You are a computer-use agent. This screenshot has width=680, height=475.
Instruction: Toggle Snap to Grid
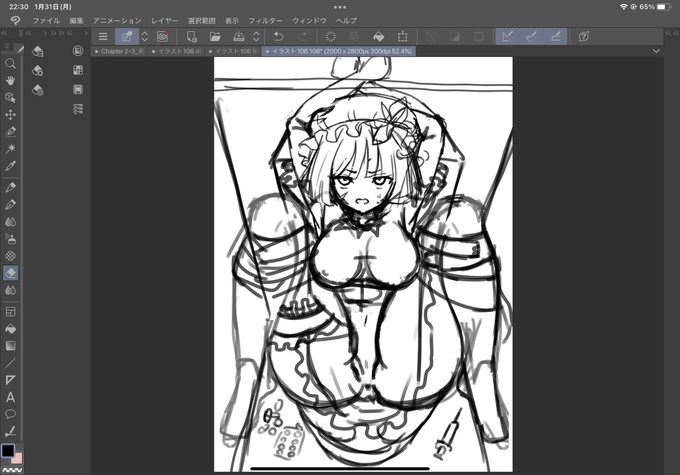(556, 36)
